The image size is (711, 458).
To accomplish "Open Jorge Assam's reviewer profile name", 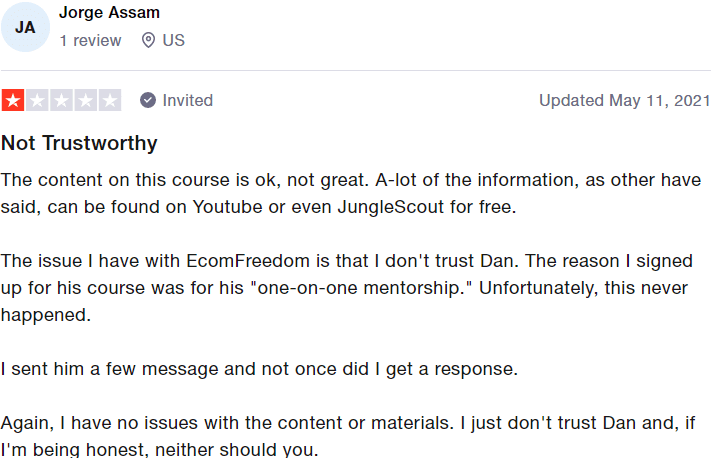I will pos(109,13).
